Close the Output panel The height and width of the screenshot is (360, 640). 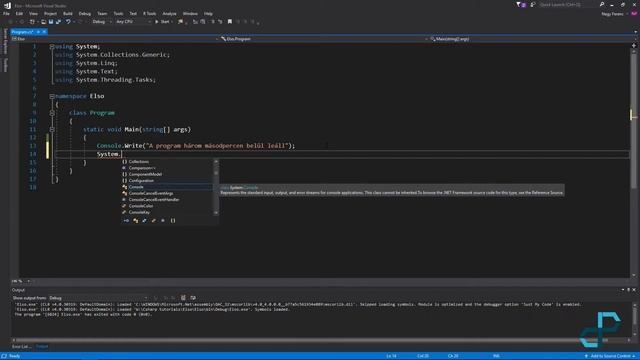pyautogui.click(x=634, y=290)
